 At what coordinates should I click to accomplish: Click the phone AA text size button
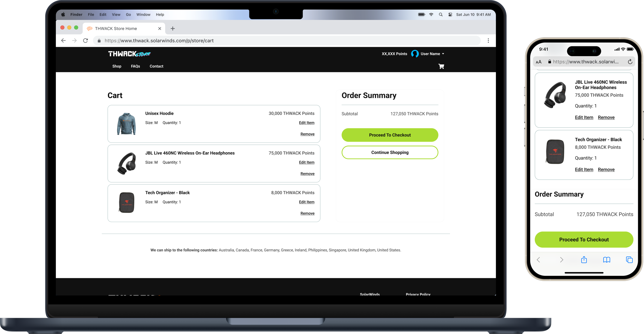[538, 62]
